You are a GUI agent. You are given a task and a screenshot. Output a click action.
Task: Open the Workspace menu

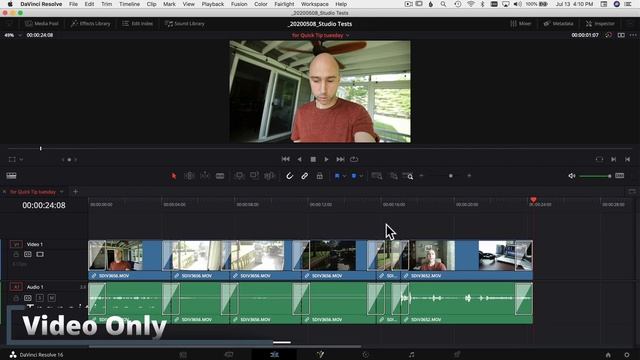click(314, 4)
